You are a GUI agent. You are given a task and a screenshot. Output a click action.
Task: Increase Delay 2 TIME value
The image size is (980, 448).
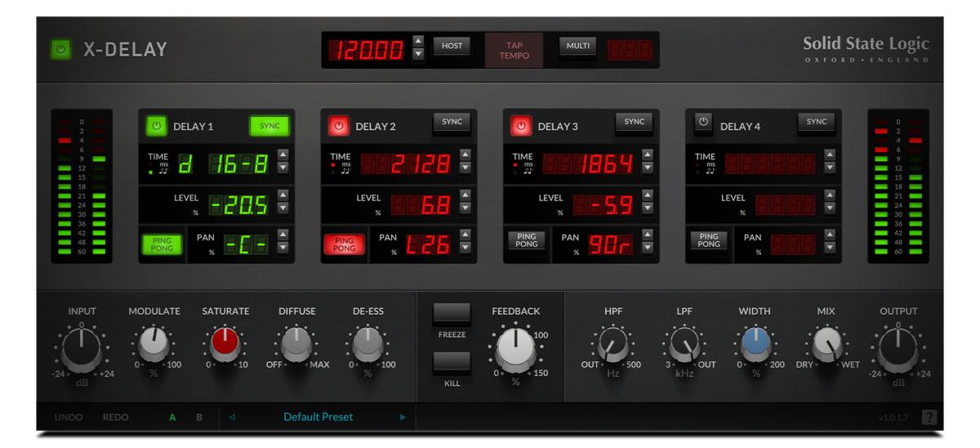click(465, 155)
